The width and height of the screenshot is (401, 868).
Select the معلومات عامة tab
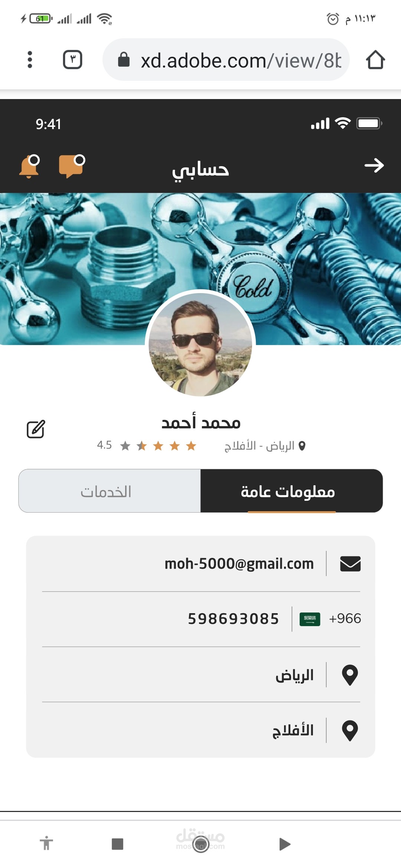pyautogui.click(x=291, y=491)
